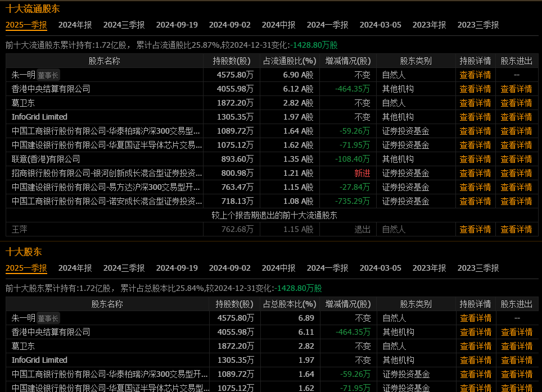
Task: Select 2024-09-19 tab in 十大流通股东 section
Action: pyautogui.click(x=177, y=25)
